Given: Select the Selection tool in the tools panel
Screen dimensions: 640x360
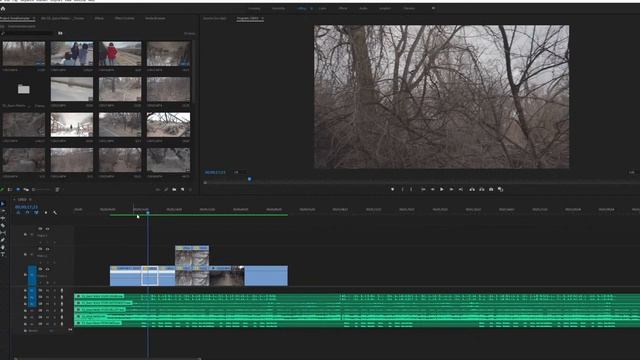Looking at the screenshot, I should pos(3,204).
